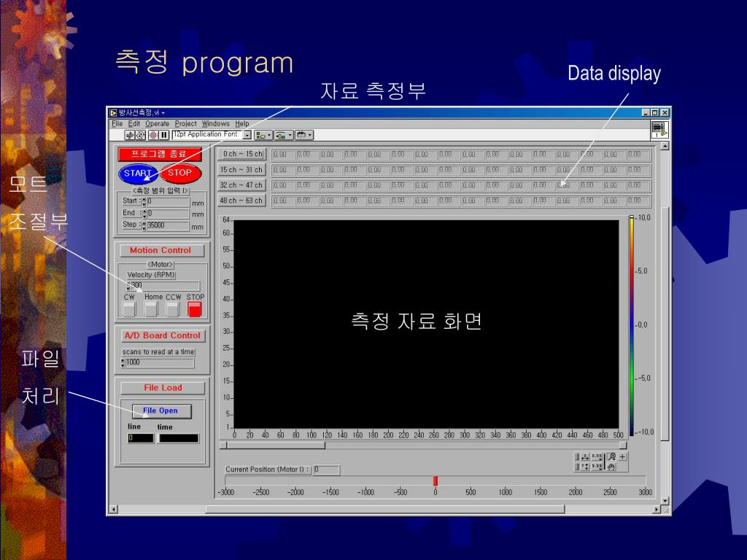Click the Start mm value field
The height and width of the screenshot is (560, 747).
pyautogui.click(x=168, y=201)
